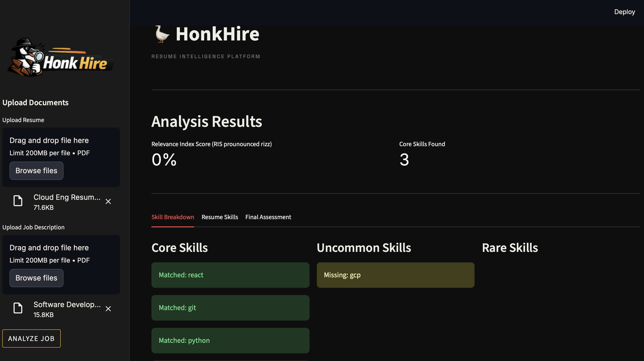644x361 pixels.
Task: Click the Matched: git skill card
Action: (230, 308)
